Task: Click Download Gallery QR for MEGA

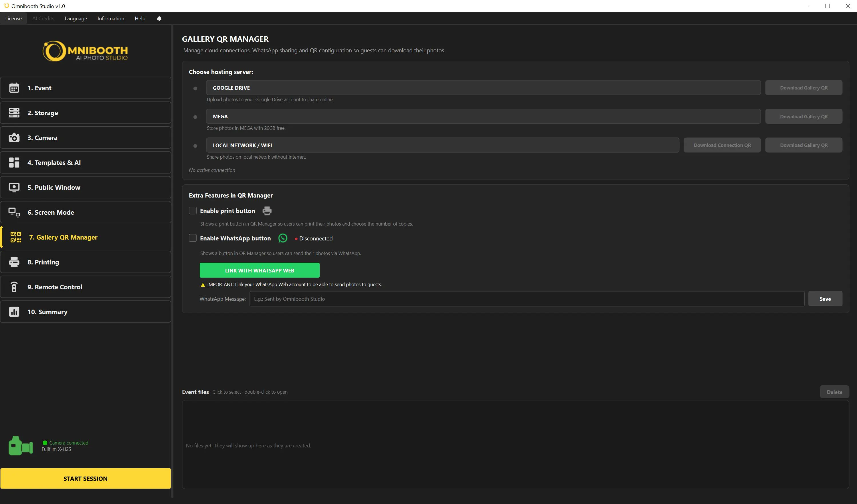Action: pos(803,117)
